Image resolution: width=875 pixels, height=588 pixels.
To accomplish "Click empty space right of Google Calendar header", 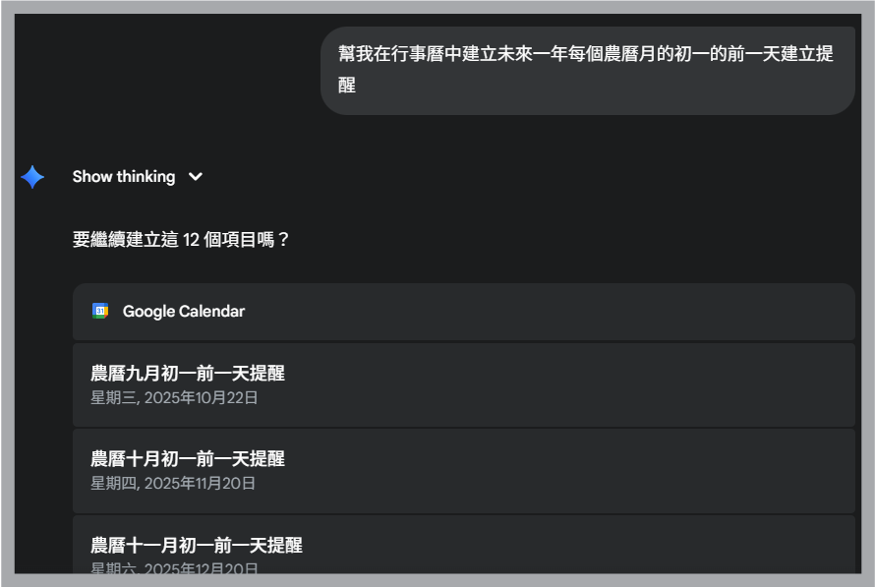I will pos(590,311).
